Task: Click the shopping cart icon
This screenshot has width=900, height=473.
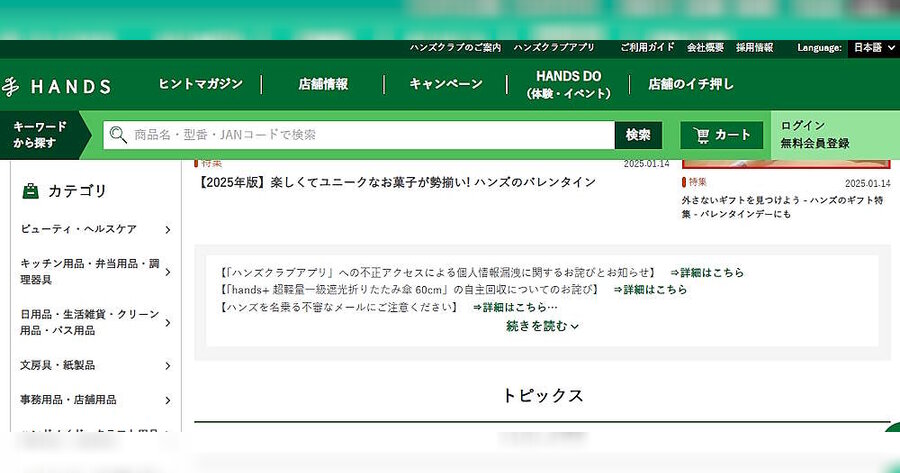Action: [701, 135]
